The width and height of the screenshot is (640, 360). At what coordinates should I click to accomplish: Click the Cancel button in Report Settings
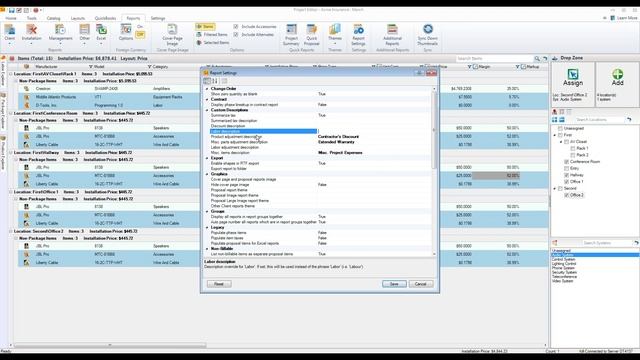(x=421, y=284)
